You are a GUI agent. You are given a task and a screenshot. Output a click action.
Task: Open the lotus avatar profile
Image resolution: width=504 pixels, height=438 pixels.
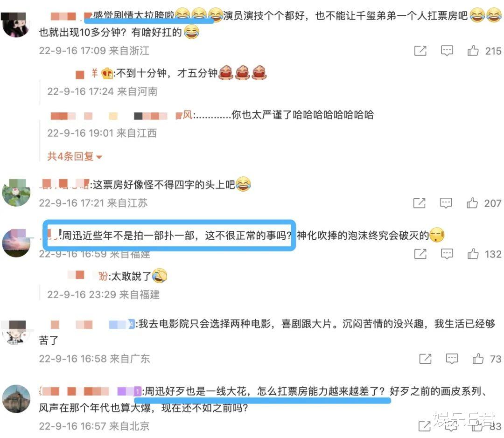(x=16, y=193)
